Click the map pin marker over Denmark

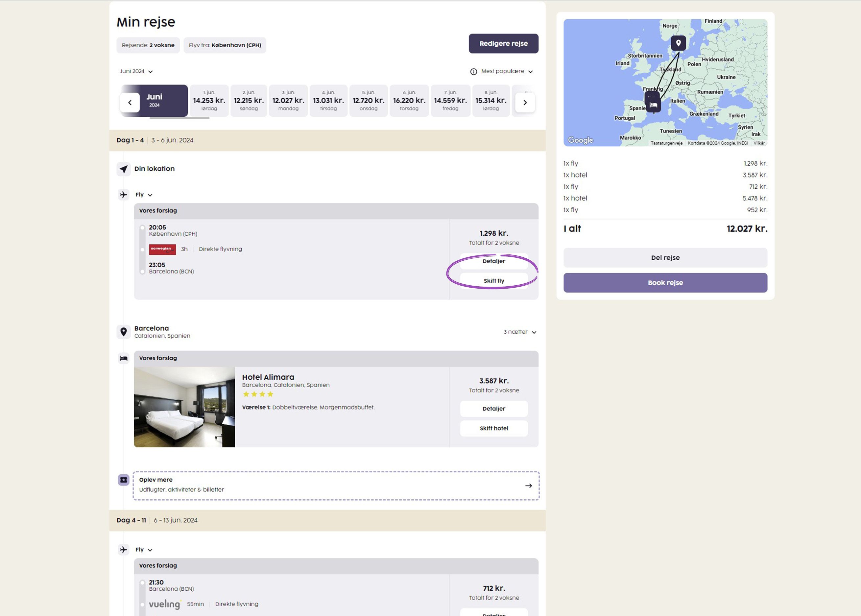(x=678, y=43)
